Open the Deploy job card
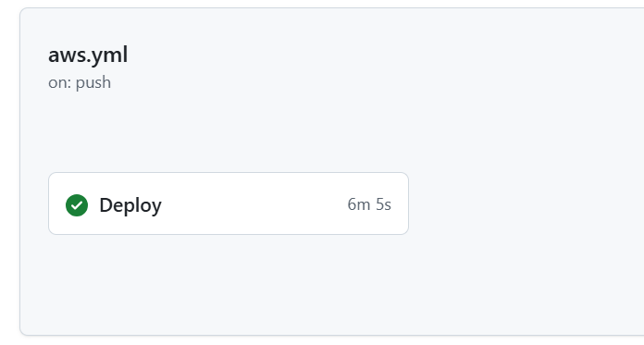This screenshot has width=644, height=345. [x=229, y=203]
